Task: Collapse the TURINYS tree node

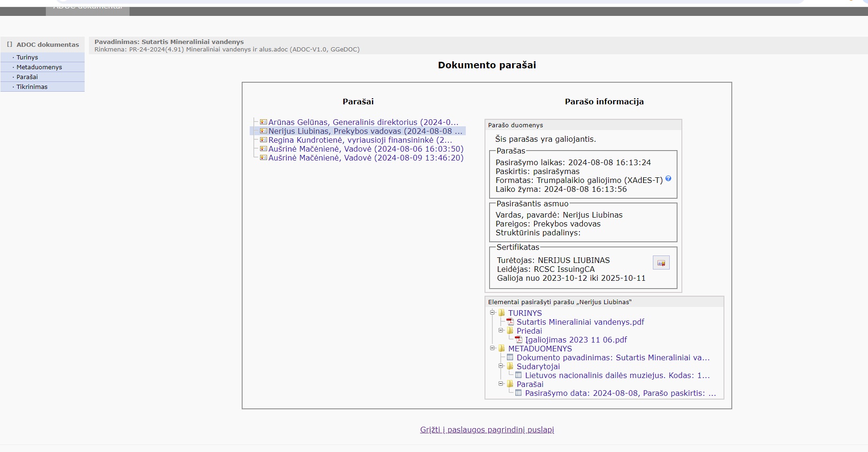Action: [x=492, y=313]
